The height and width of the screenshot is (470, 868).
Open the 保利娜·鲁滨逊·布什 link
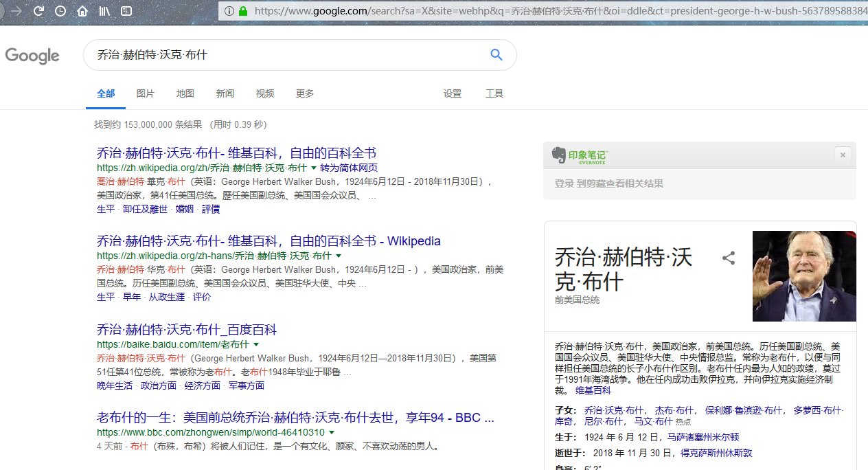click(x=744, y=410)
